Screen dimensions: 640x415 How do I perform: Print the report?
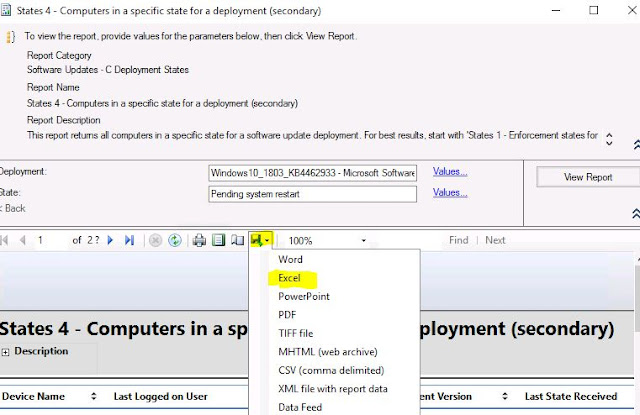(199, 240)
